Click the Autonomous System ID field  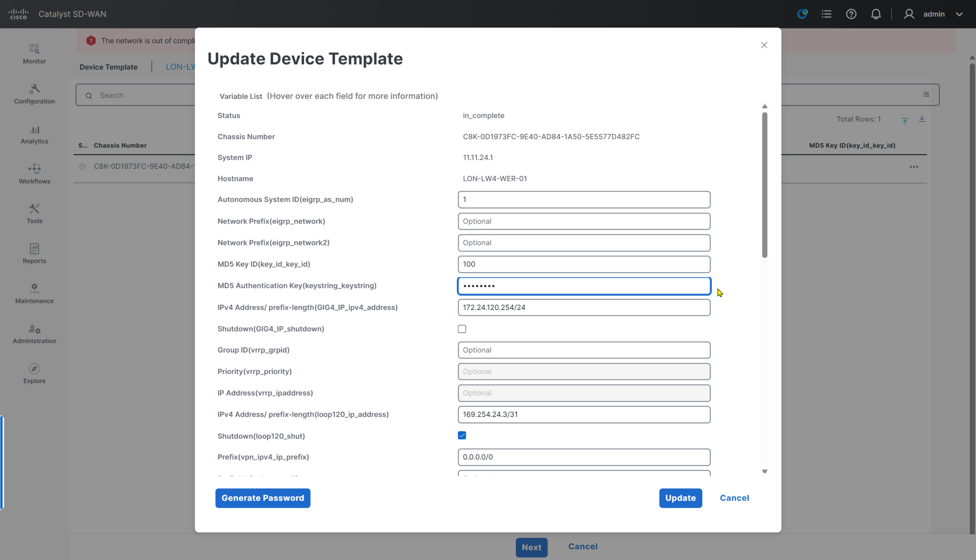pyautogui.click(x=584, y=200)
